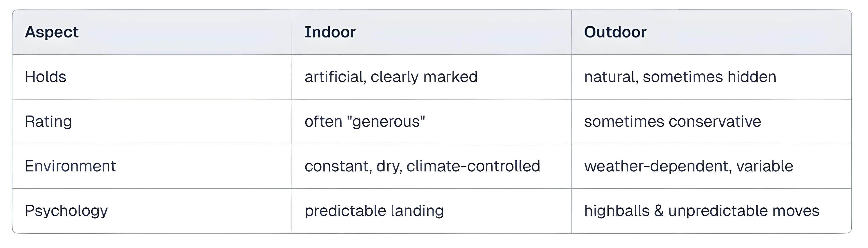Viewport: 868px width, 248px height.
Task: Select the Rating row label
Action: pyautogui.click(x=48, y=121)
